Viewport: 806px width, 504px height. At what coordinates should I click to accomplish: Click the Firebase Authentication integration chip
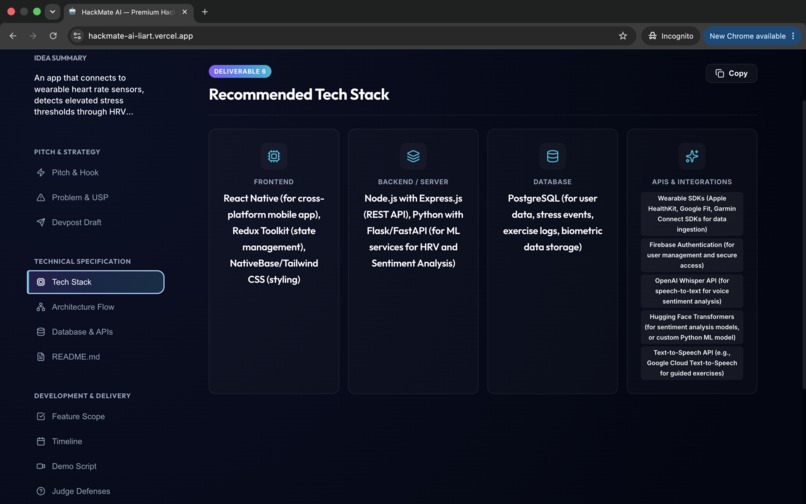point(692,255)
